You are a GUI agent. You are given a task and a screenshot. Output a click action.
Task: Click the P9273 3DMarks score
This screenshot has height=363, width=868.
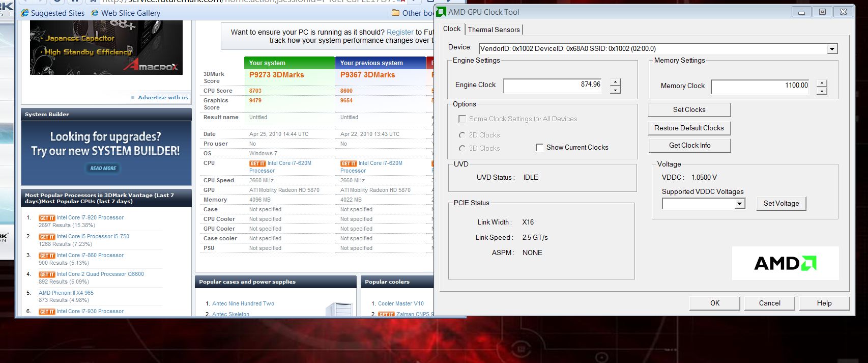pyautogui.click(x=276, y=75)
